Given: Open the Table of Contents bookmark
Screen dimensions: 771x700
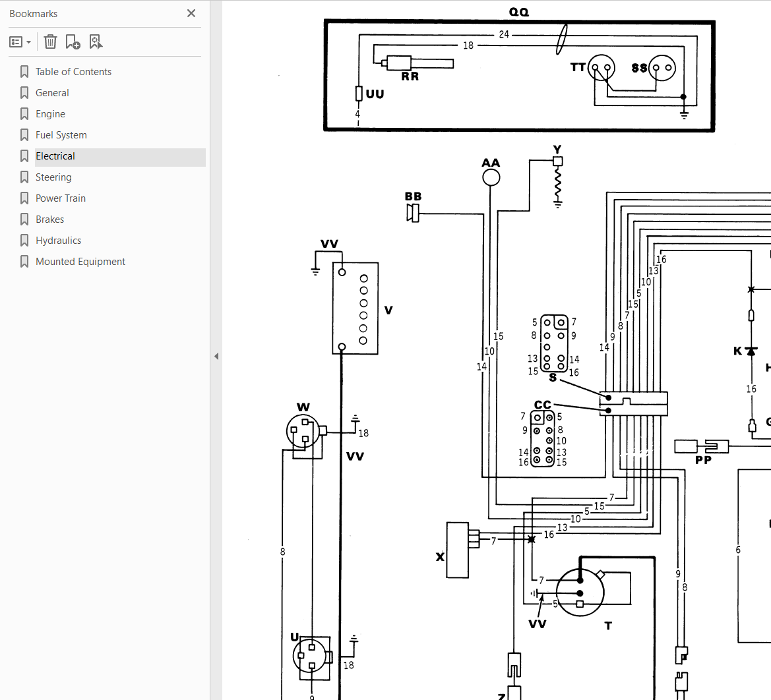Looking at the screenshot, I should 73,72.
